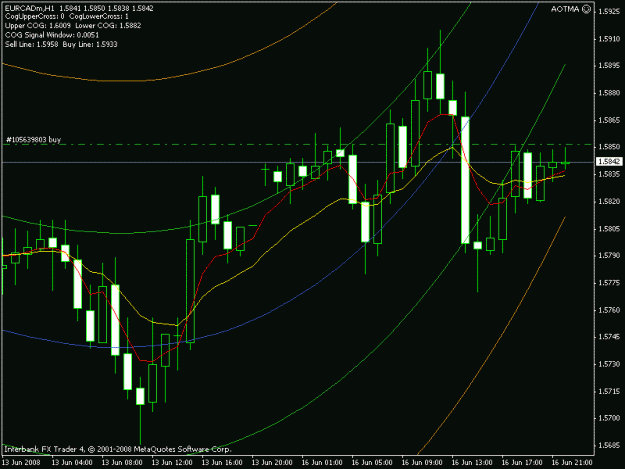The image size is (625, 469).
Task: Click the 1.5775 price scale label
Action: [609, 283]
